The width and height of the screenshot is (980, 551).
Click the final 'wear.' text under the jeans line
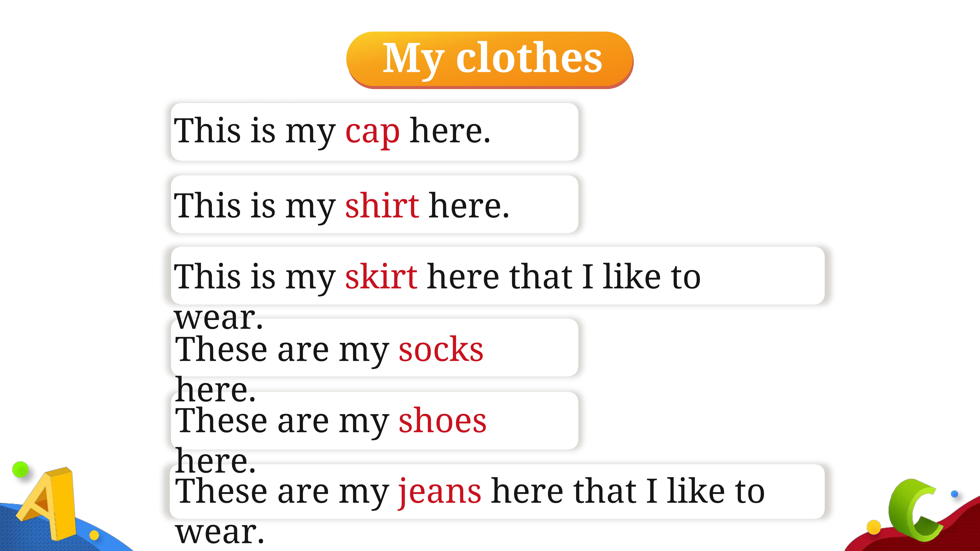click(220, 532)
